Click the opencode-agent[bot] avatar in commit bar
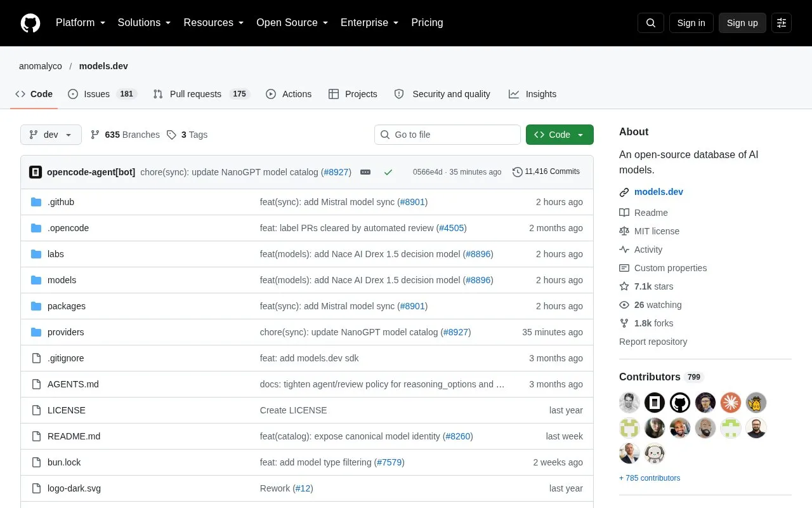The image size is (812, 508). point(36,171)
